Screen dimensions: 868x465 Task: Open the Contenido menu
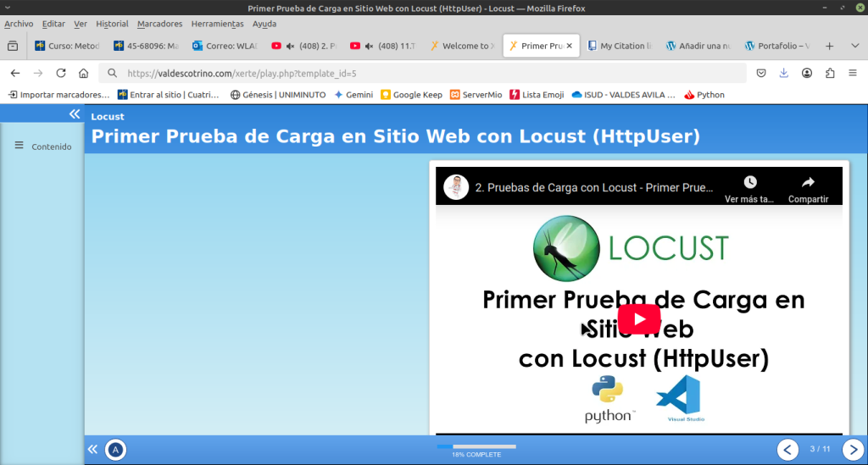click(43, 147)
